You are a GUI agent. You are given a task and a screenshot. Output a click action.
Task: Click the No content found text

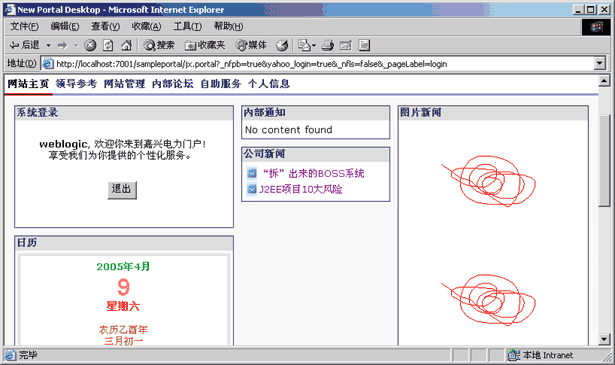click(x=289, y=130)
